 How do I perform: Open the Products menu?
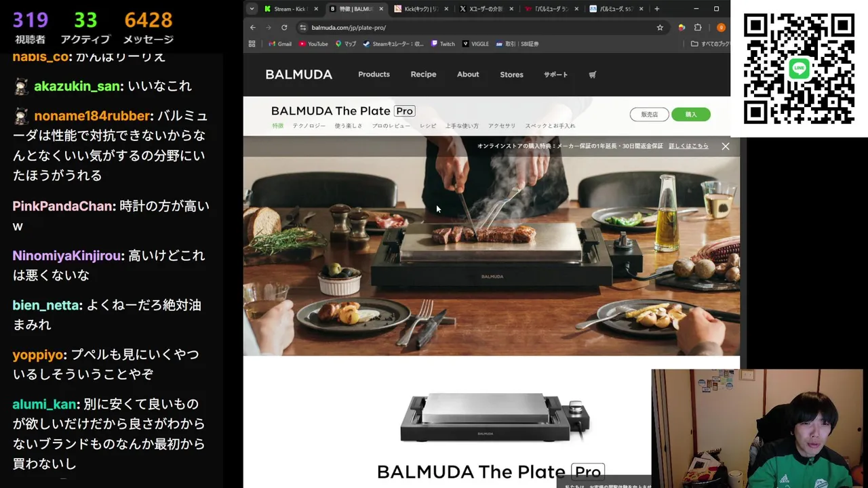click(x=374, y=75)
